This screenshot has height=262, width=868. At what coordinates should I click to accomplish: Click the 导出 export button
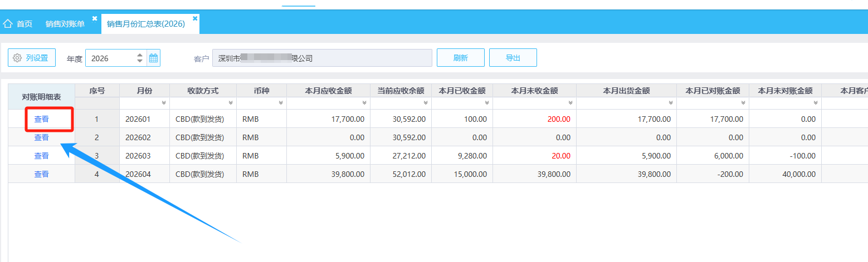[513, 58]
